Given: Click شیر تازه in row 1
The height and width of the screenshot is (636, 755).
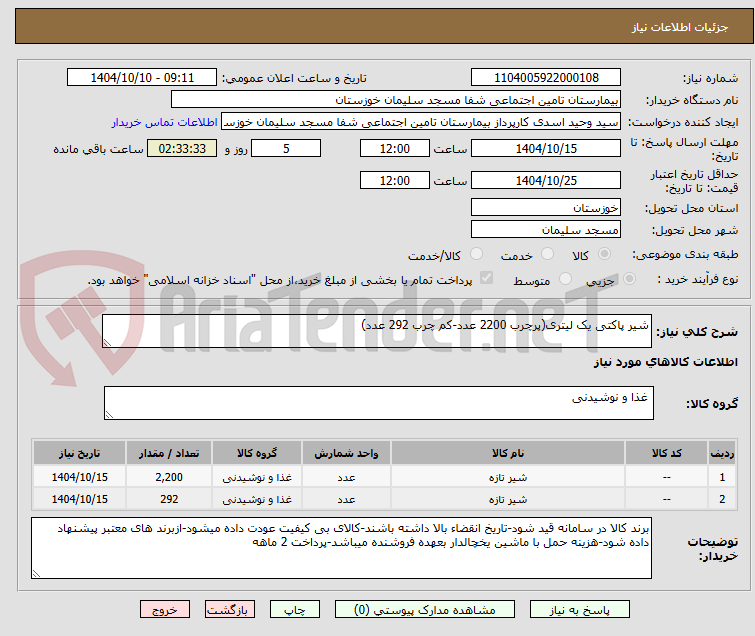Looking at the screenshot, I should click(508, 477).
